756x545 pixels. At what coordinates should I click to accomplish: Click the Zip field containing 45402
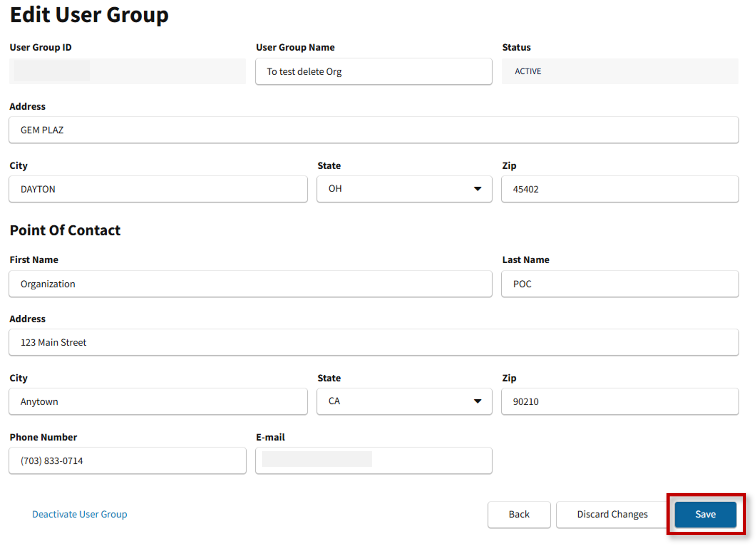click(x=620, y=189)
